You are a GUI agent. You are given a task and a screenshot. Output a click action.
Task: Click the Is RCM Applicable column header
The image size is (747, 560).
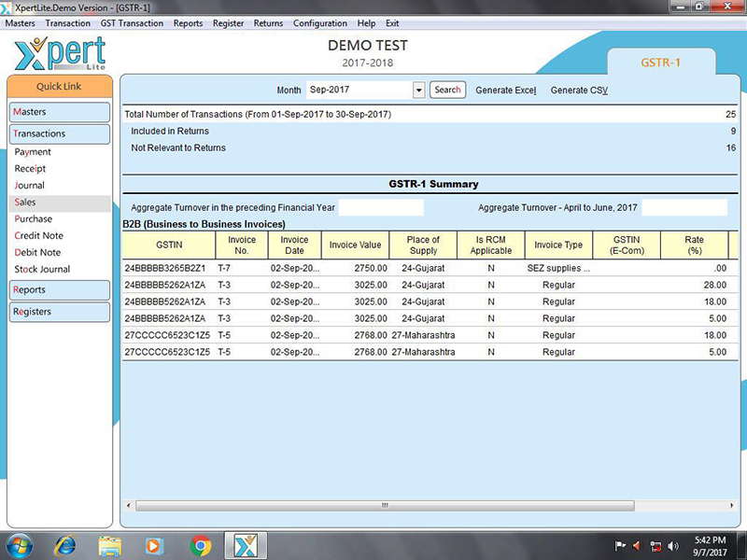[491, 245]
